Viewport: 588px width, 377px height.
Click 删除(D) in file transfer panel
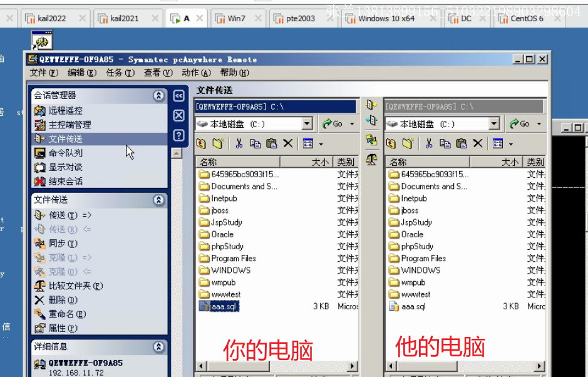click(x=56, y=300)
